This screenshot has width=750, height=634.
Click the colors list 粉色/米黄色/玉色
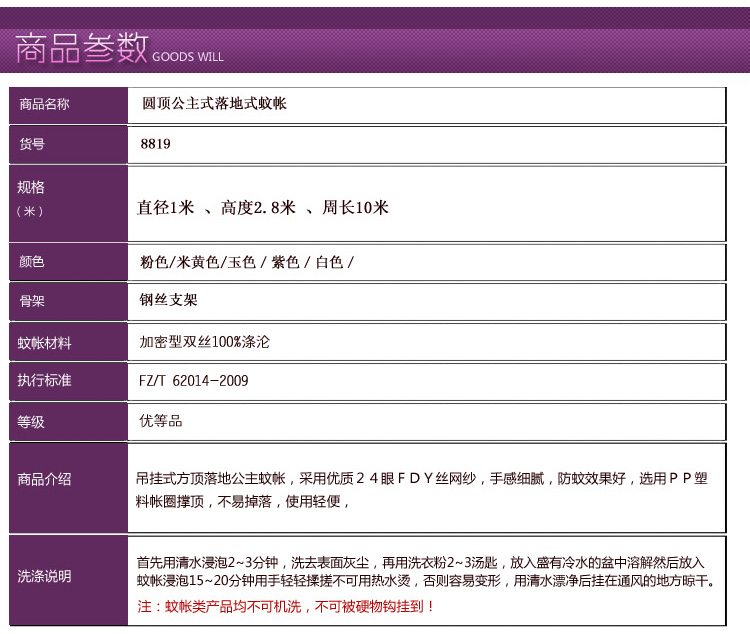(247, 262)
